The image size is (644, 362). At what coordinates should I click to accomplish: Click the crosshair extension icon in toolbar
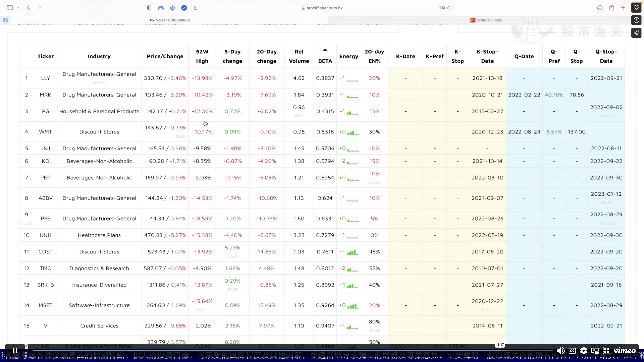tap(172, 8)
